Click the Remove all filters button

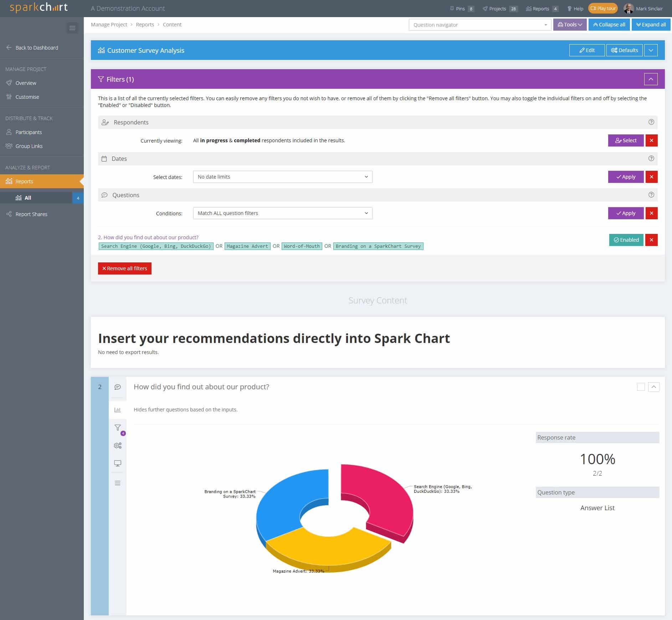point(124,268)
